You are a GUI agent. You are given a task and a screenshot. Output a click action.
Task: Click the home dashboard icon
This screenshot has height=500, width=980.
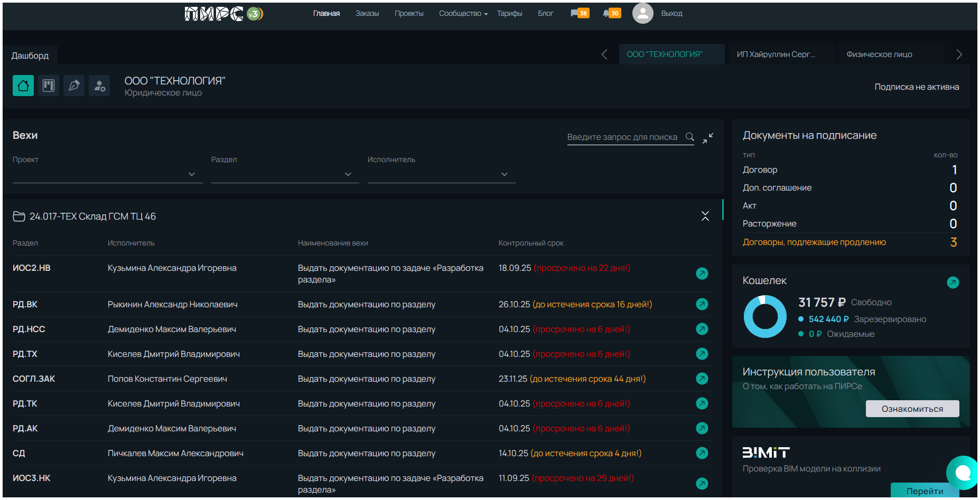pyautogui.click(x=23, y=86)
